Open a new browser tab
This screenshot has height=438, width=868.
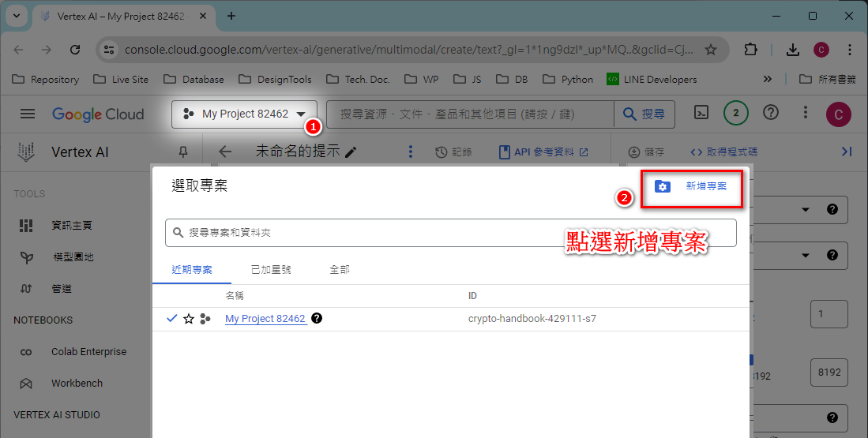click(x=231, y=16)
